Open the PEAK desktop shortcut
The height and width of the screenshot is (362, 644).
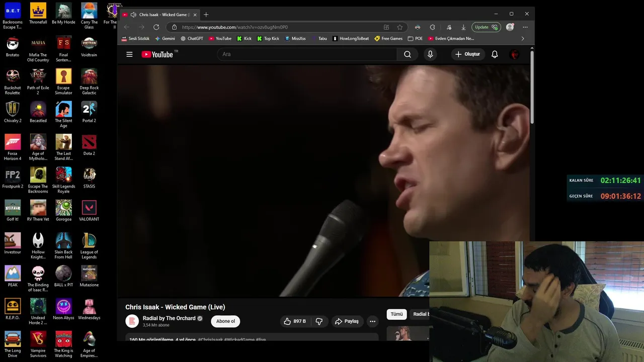click(x=13, y=277)
